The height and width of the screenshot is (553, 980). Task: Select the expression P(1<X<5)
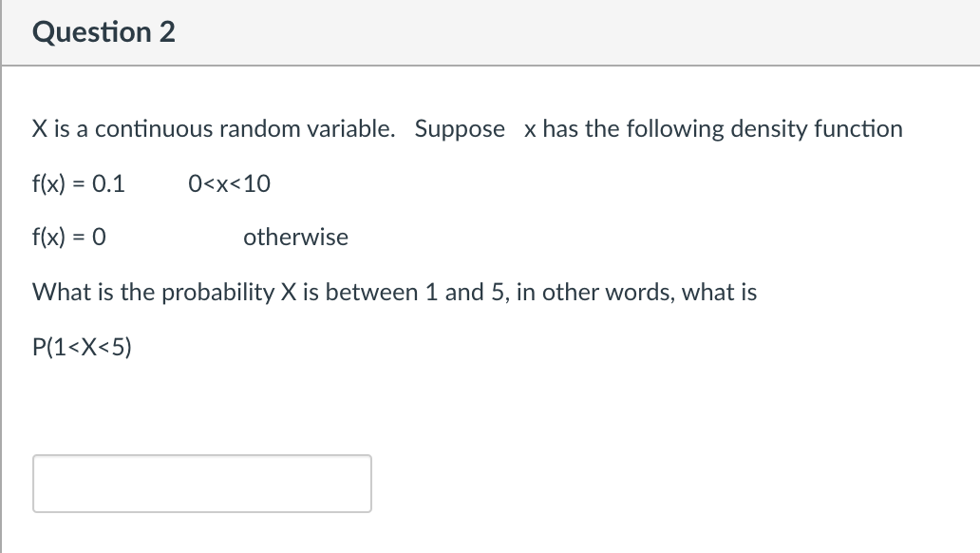click(x=83, y=346)
